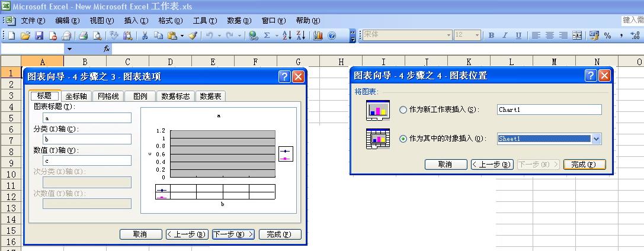Click the value (Y) axis input field
Viewport: 644px width, 251px height.
87,160
